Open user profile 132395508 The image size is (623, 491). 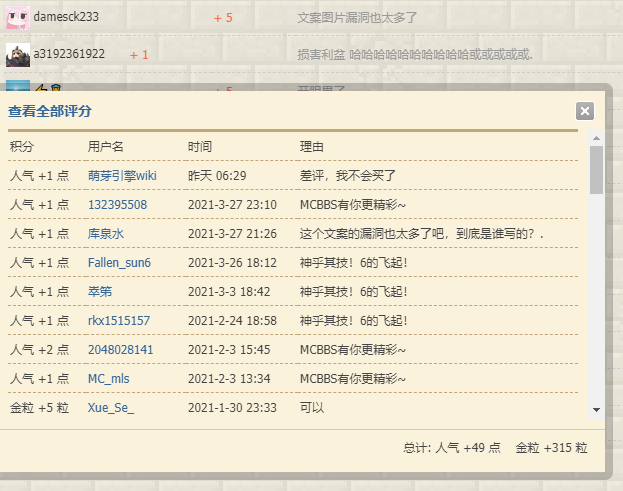117,205
